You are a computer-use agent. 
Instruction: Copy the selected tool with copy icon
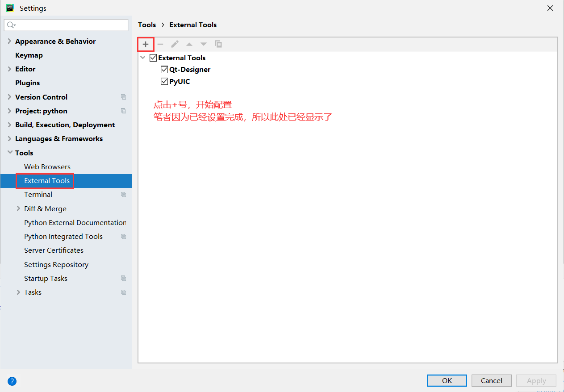pos(218,44)
